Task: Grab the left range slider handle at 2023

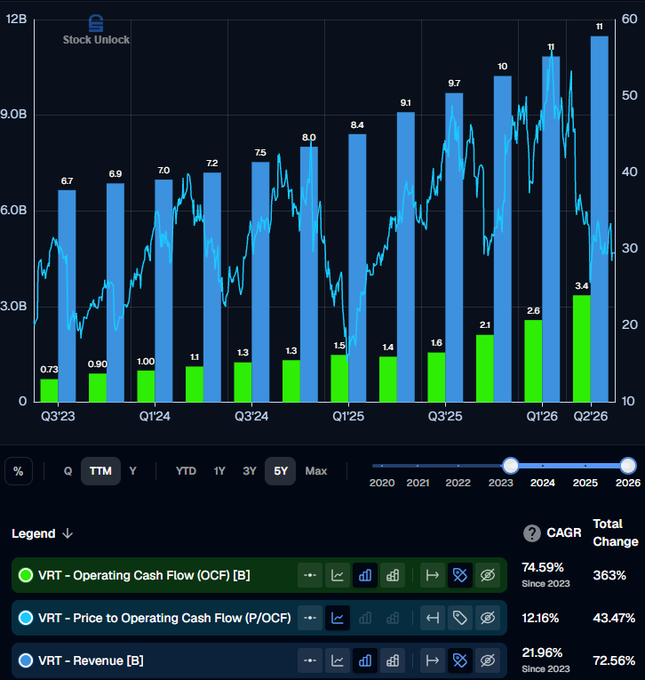Action: point(511,466)
